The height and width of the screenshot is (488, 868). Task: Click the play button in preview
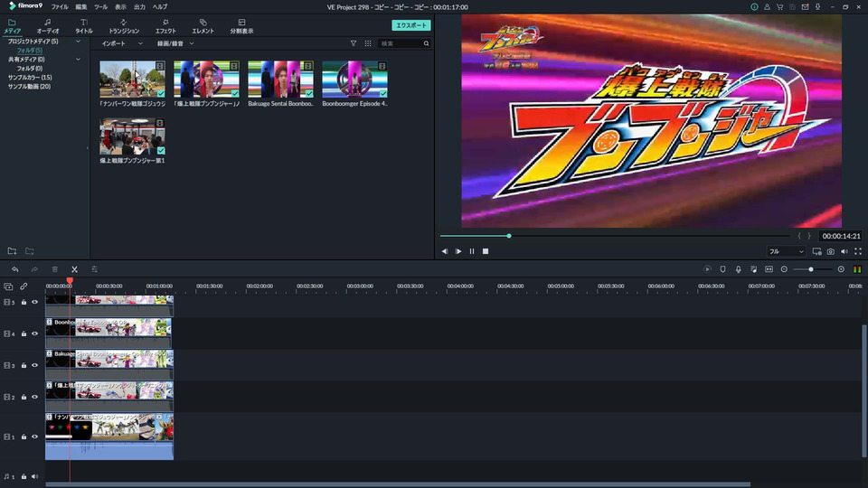tap(458, 251)
